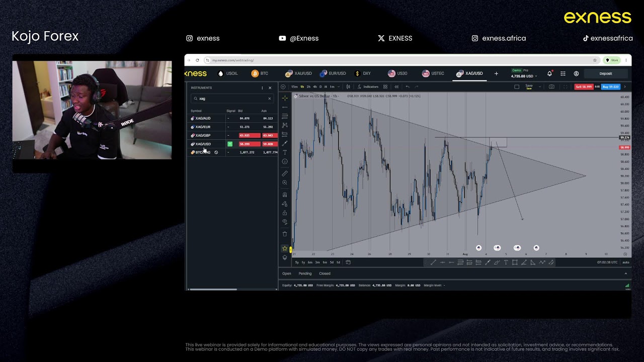Remove drawings with trash icon
This screenshot has width=644, height=362.
tap(285, 234)
